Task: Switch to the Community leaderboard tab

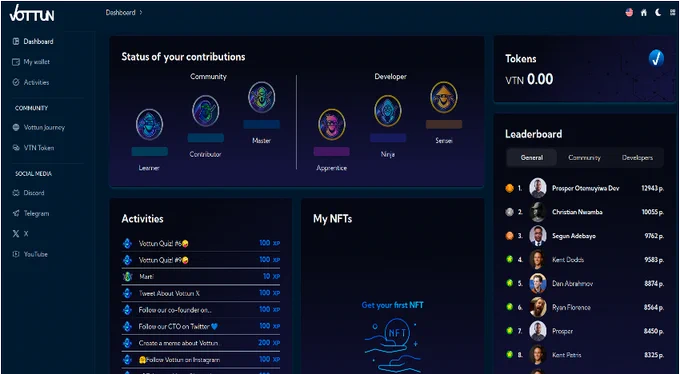Action: click(585, 158)
